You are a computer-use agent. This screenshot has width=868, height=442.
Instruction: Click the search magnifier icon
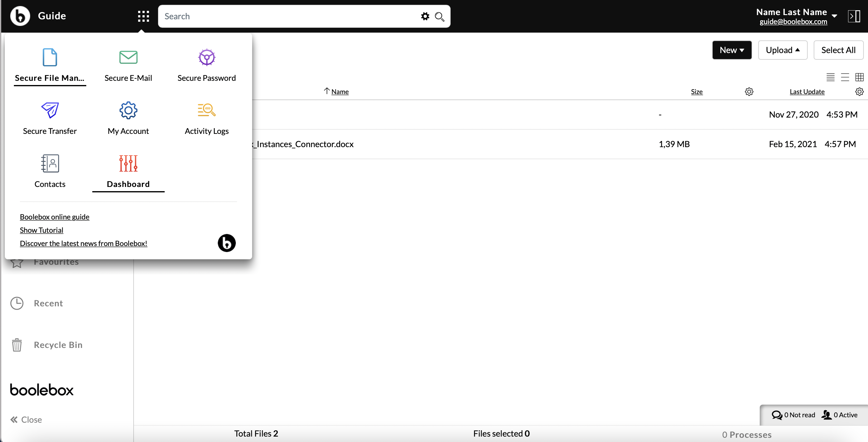pyautogui.click(x=439, y=17)
